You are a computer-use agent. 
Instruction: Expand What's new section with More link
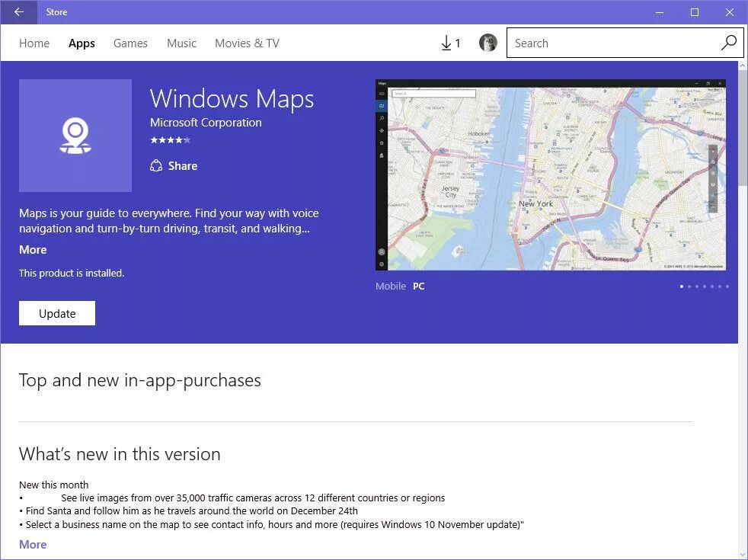point(33,544)
